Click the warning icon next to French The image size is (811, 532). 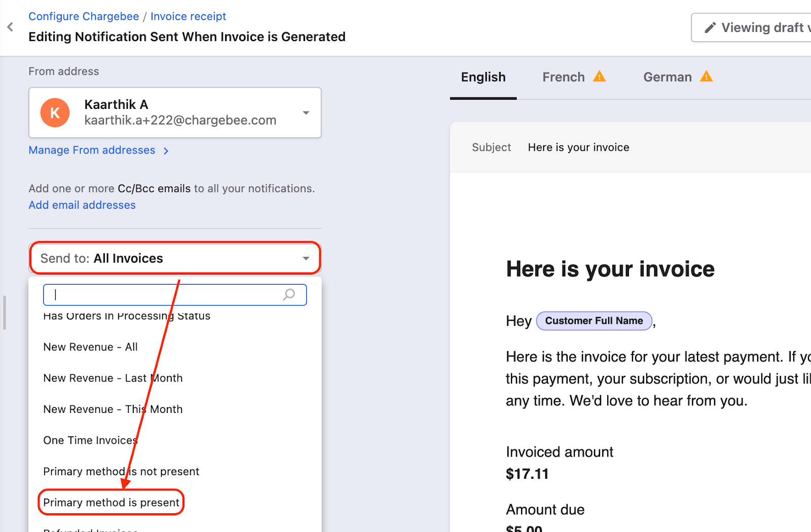click(x=600, y=77)
